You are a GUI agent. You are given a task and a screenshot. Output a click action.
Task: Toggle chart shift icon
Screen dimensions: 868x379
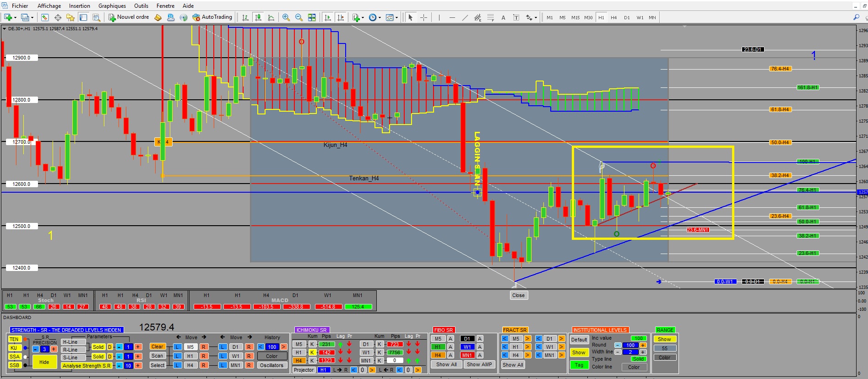pyautogui.click(x=341, y=17)
